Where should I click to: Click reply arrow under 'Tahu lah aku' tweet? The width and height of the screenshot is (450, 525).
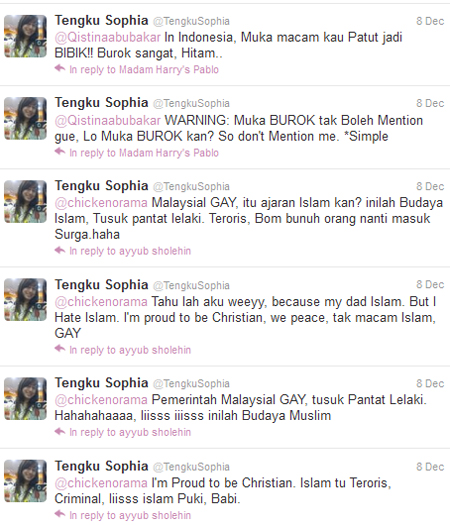coord(60,349)
